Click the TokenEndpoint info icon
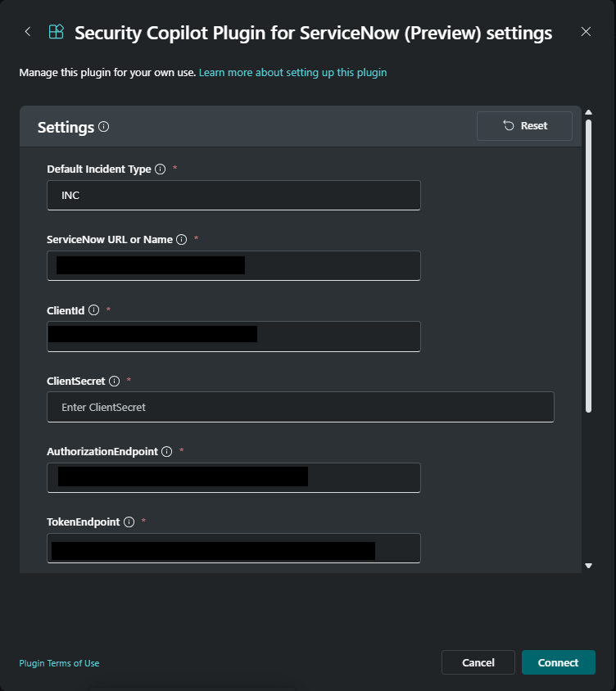 pyautogui.click(x=129, y=522)
